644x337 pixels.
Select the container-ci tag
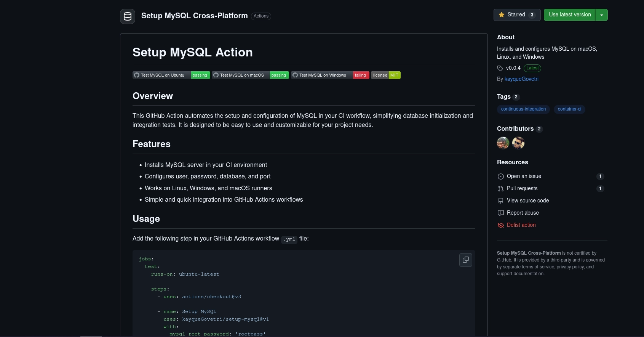click(x=569, y=109)
